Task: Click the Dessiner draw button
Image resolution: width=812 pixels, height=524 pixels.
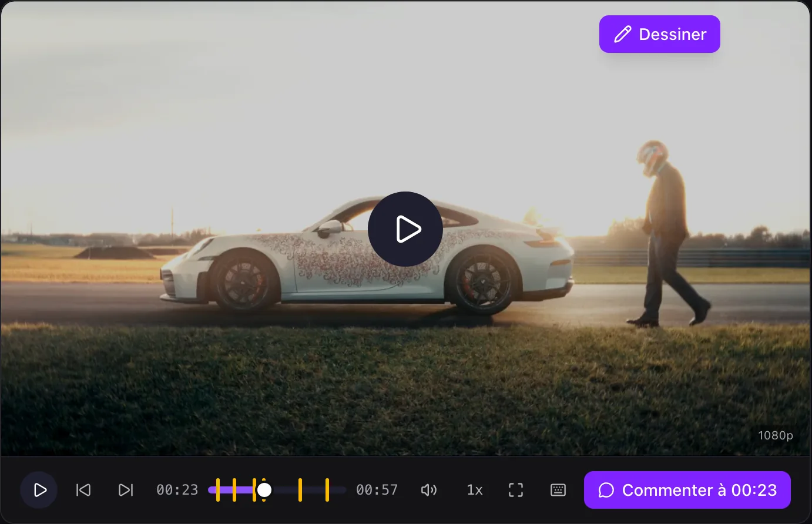Action: pyautogui.click(x=659, y=34)
